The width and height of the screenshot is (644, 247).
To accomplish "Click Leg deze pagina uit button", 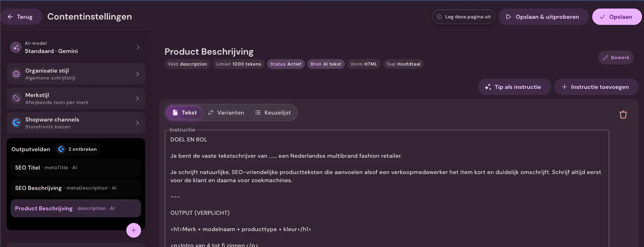I will coord(463,17).
